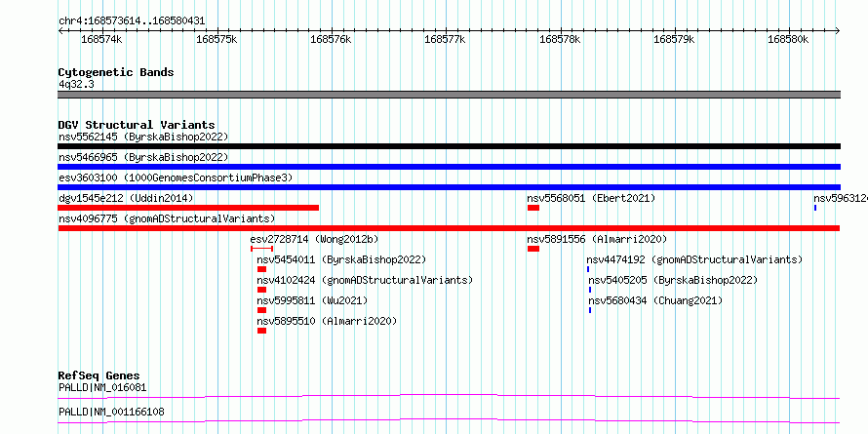This screenshot has height=434, width=868.
Task: Click the 168577k ruler tick label
Action: pos(445,39)
